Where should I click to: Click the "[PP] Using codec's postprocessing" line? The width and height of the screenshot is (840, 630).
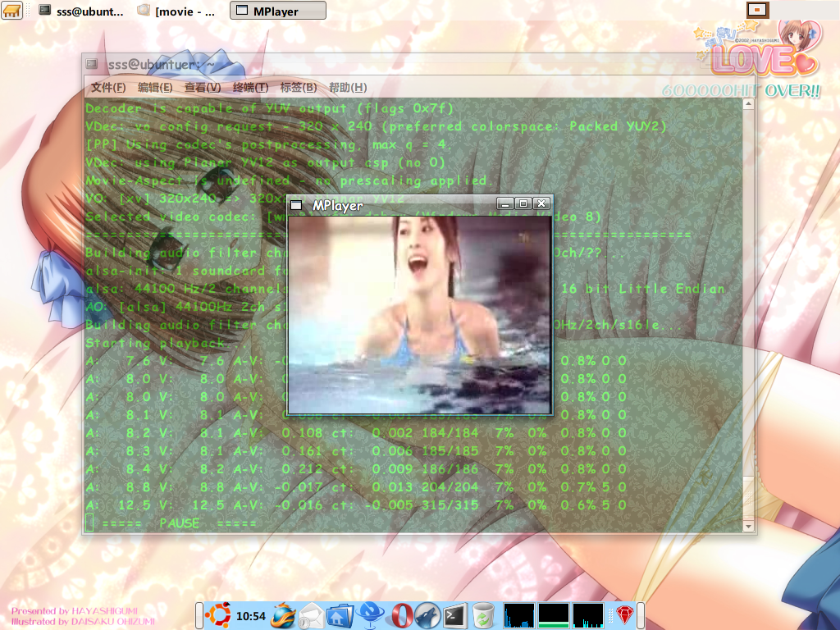pyautogui.click(x=269, y=144)
